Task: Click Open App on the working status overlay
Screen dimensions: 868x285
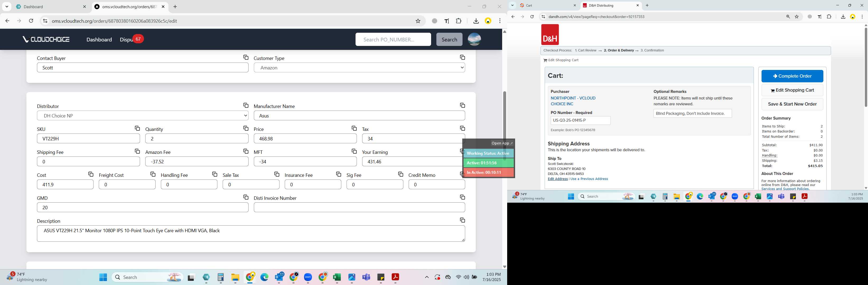Action: click(x=502, y=143)
